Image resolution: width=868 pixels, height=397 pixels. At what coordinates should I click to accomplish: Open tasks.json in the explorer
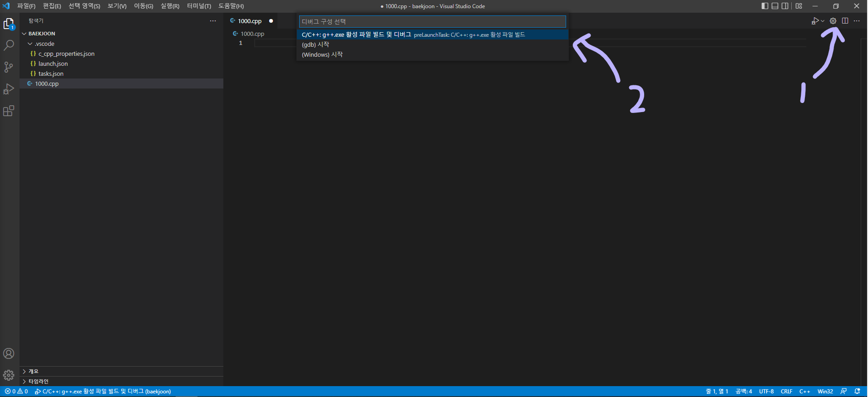[x=121, y=74]
